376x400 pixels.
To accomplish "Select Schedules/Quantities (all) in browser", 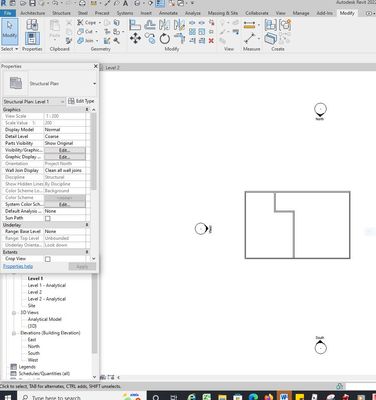I will [x=44, y=374].
